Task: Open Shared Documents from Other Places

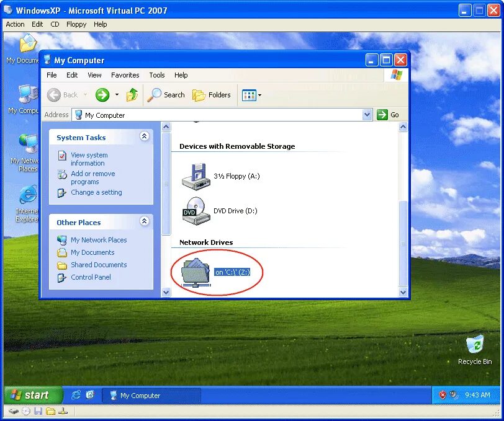Action: coord(99,265)
